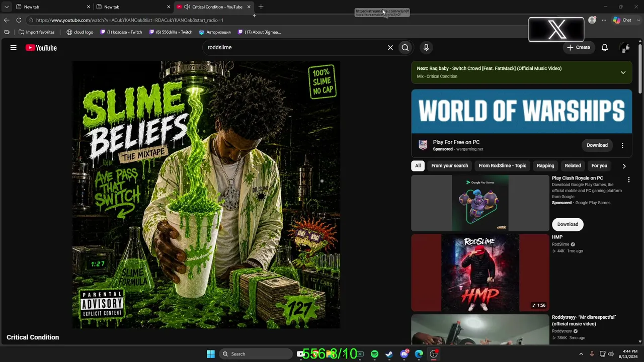Open the YouTube account avatar menu
This screenshot has width=644, height=362.
(x=625, y=47)
